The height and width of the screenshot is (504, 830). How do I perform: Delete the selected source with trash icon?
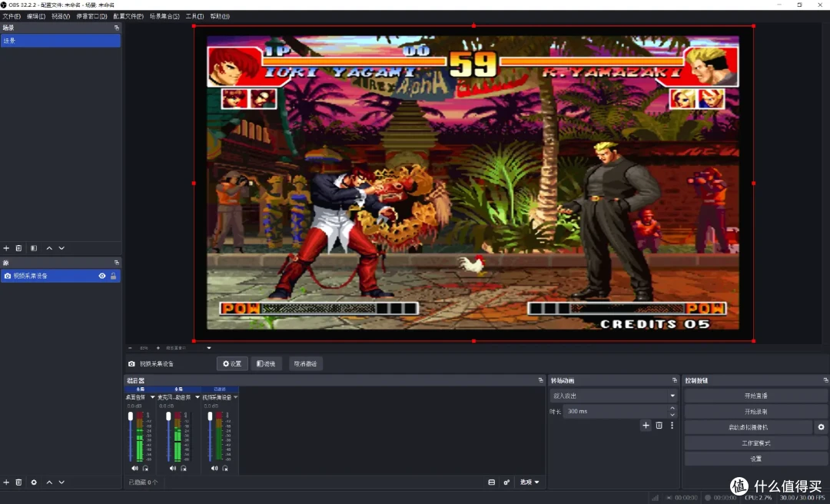point(18,482)
